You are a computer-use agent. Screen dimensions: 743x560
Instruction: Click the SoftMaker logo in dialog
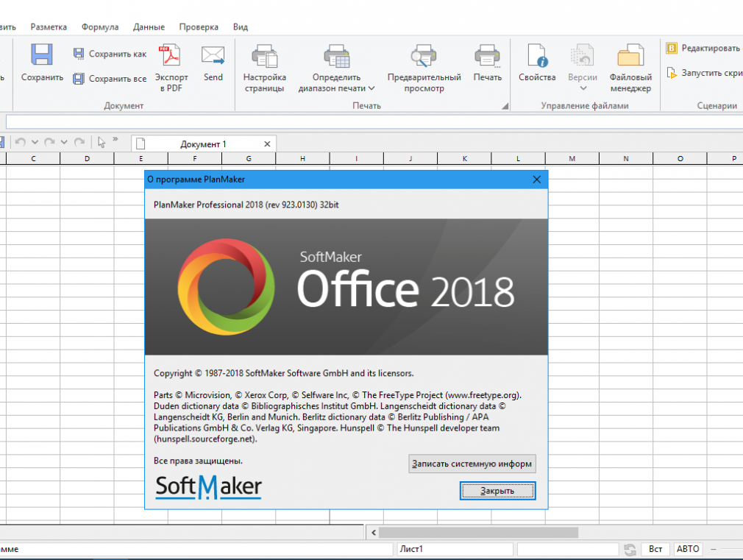click(x=208, y=487)
